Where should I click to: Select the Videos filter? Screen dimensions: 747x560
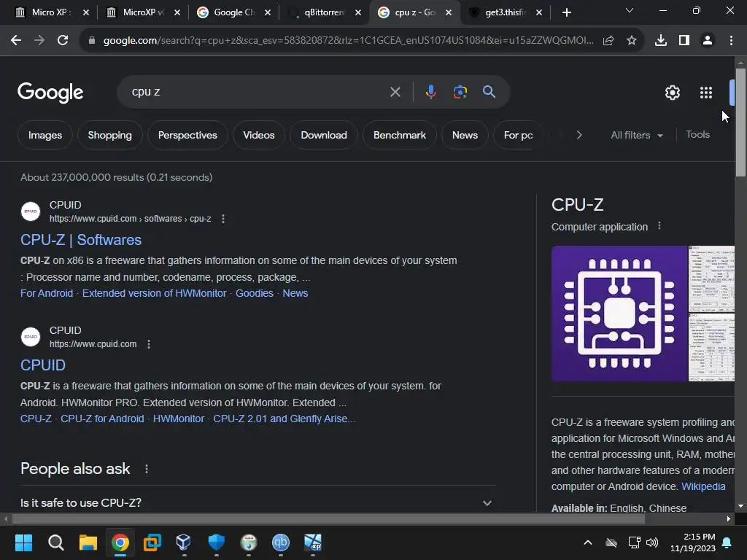(259, 135)
